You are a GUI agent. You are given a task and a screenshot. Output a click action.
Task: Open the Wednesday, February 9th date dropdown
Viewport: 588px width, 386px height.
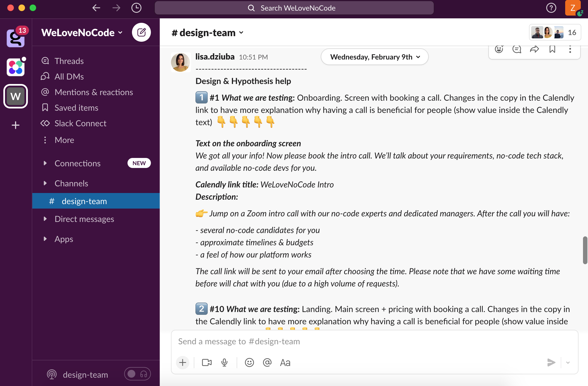click(375, 57)
